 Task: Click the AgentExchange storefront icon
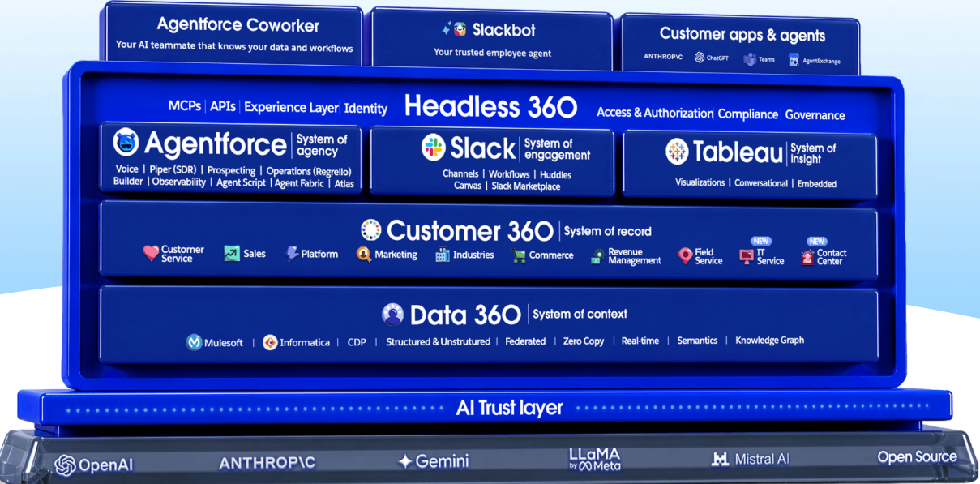794,60
